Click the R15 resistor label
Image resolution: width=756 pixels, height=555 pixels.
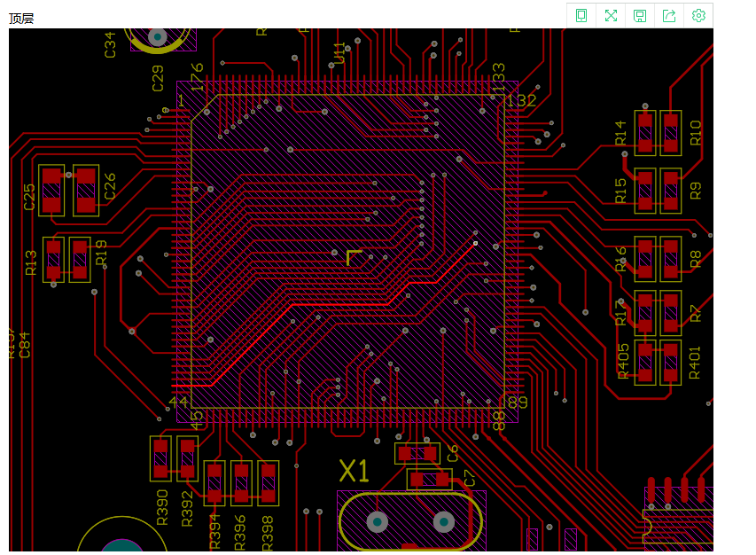pyautogui.click(x=620, y=191)
